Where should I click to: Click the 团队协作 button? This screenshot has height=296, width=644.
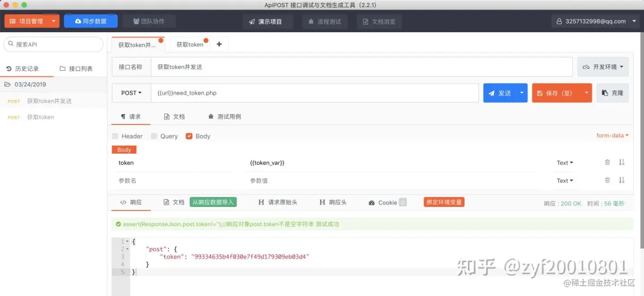coord(149,21)
